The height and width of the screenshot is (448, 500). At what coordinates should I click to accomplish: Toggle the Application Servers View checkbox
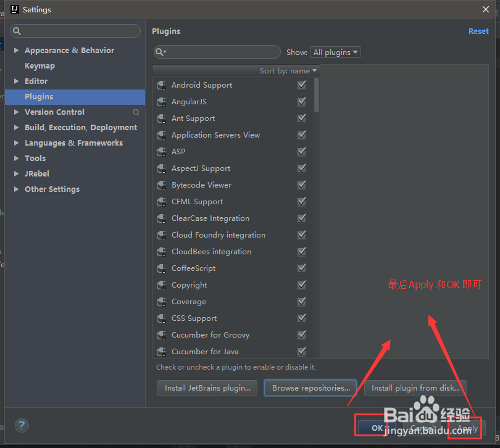tap(302, 135)
